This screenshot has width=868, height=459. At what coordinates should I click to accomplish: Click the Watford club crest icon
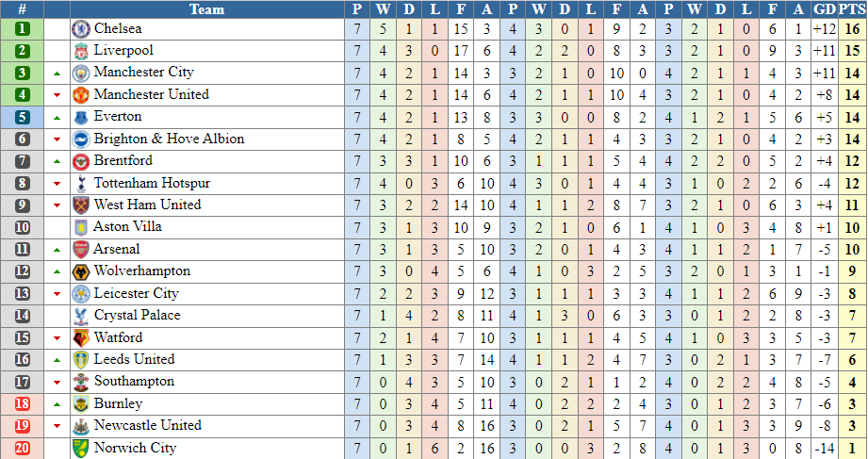[81, 337]
